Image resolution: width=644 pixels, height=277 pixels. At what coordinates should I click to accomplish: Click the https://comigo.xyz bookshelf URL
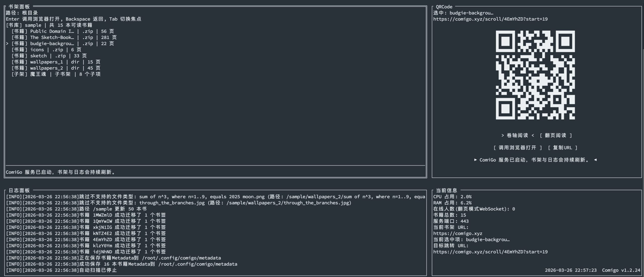(458, 233)
